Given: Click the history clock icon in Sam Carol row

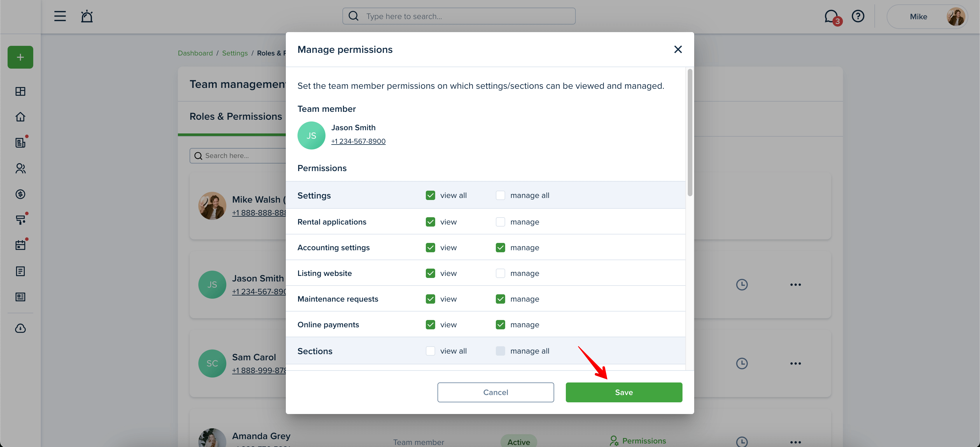Looking at the screenshot, I should click(x=742, y=363).
